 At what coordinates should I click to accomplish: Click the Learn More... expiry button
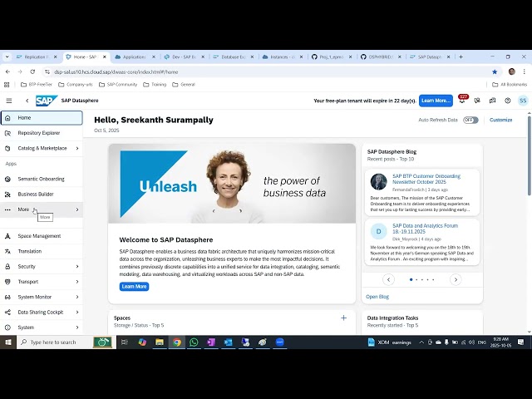pos(436,101)
